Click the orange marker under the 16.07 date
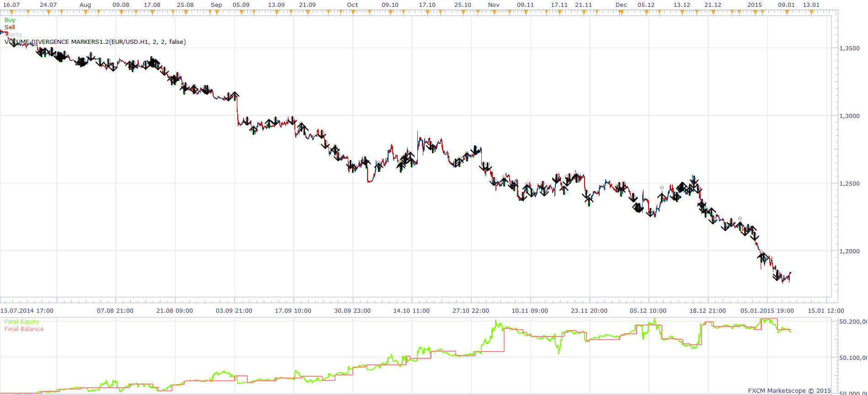Image resolution: width=868 pixels, height=395 pixels. [x=11, y=12]
